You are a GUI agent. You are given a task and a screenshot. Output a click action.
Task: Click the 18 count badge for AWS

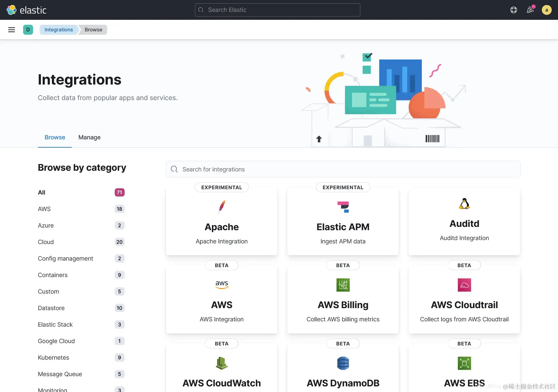(120, 209)
